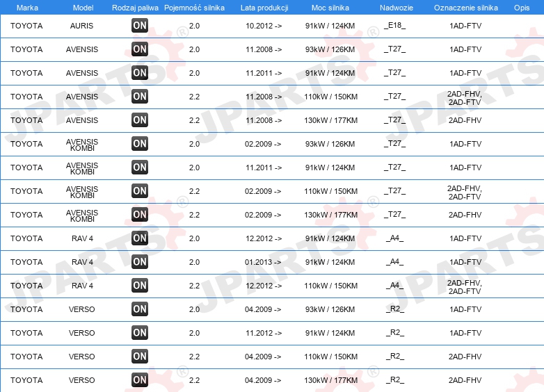This screenshot has width=544, height=392.
Task: Click 93kW / 126KM in the VERSO row
Action: [330, 309]
